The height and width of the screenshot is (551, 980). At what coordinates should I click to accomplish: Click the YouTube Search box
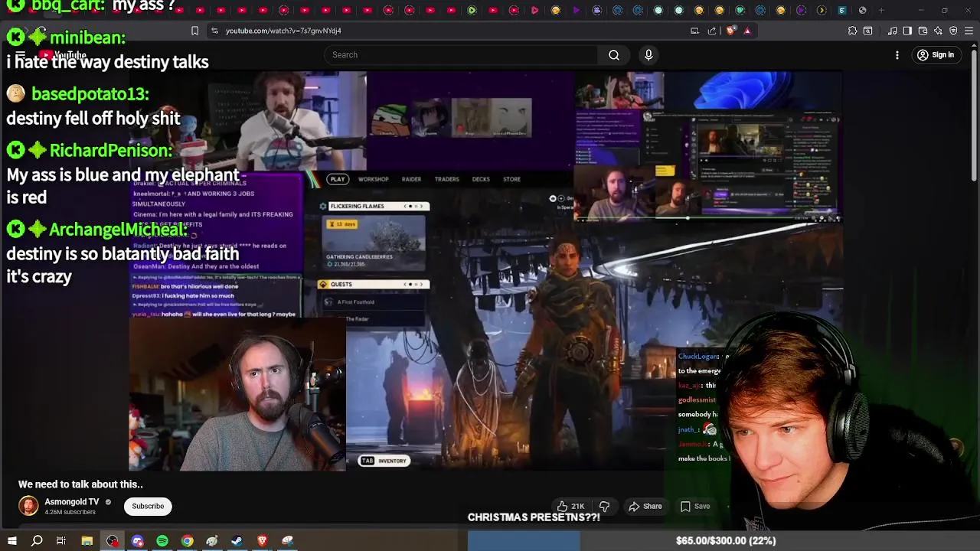(462, 55)
